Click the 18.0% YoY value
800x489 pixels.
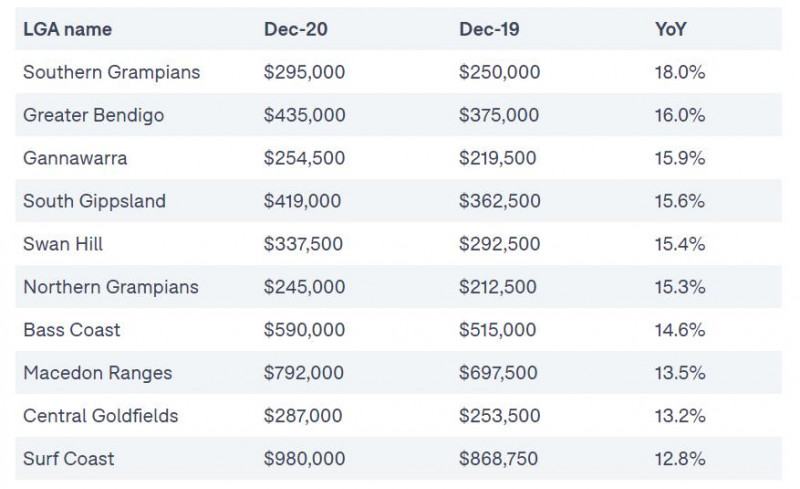point(680,72)
